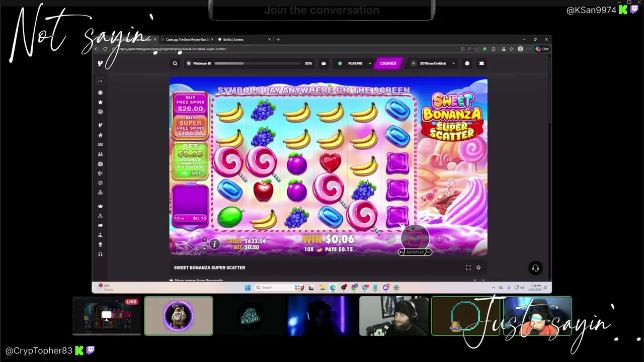Show hidden system tray icons chevron
The width and height of the screenshot is (644, 362).
click(494, 288)
